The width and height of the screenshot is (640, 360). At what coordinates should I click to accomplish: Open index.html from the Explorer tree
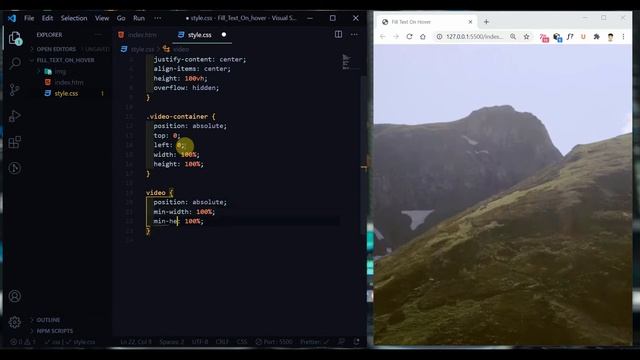coord(69,82)
